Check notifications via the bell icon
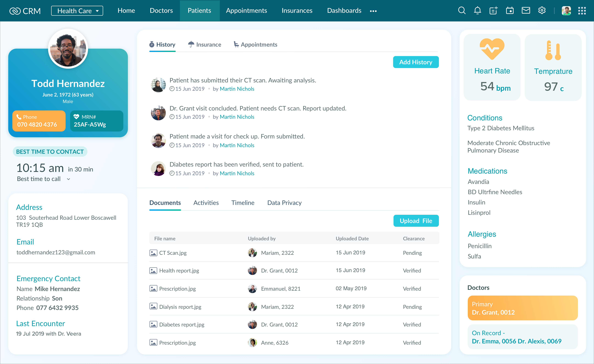This screenshot has height=364, width=594. [x=477, y=10]
